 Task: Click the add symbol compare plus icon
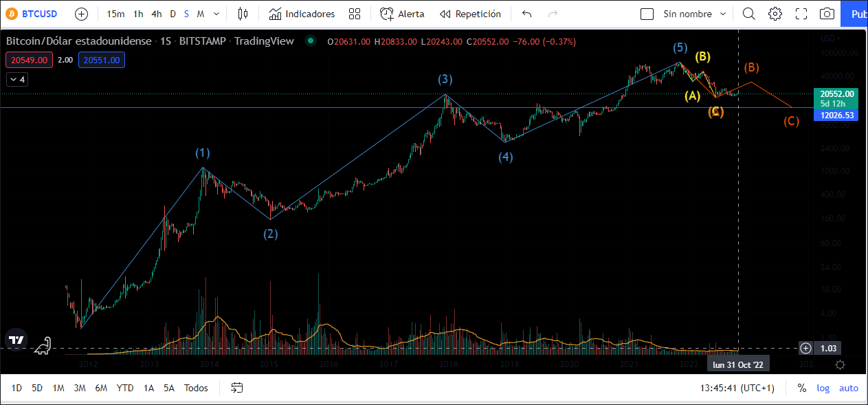pyautogui.click(x=81, y=14)
